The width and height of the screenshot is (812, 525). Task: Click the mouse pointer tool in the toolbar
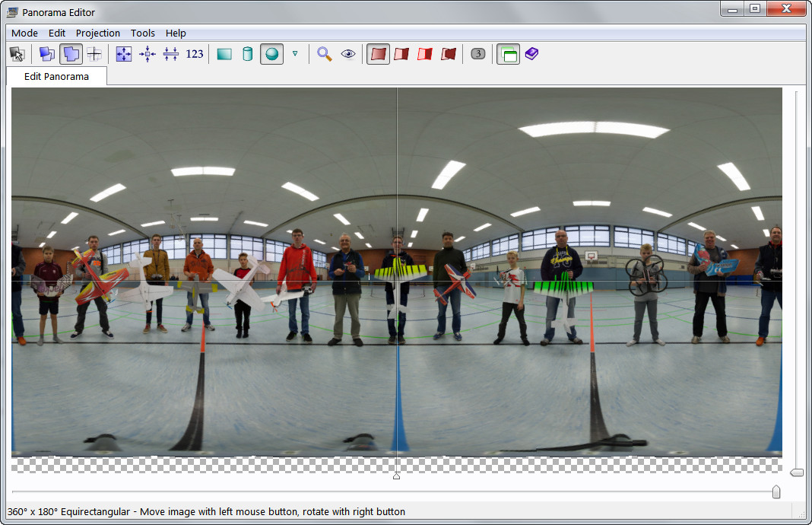coord(17,54)
